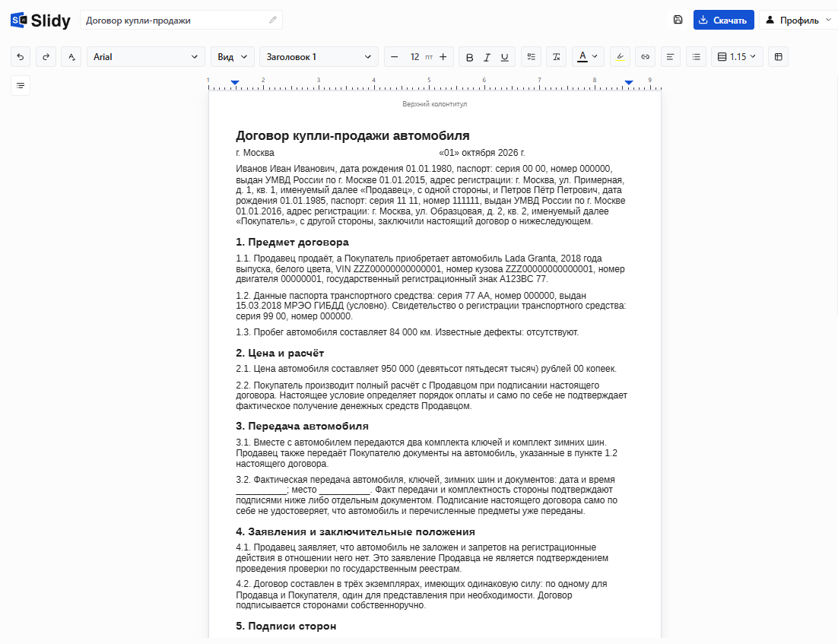Redo the last action
838x644 pixels.
[46, 57]
